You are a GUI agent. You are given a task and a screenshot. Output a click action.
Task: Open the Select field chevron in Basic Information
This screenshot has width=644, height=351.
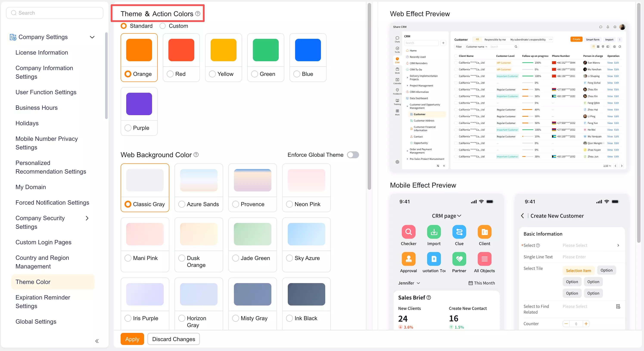tap(618, 245)
